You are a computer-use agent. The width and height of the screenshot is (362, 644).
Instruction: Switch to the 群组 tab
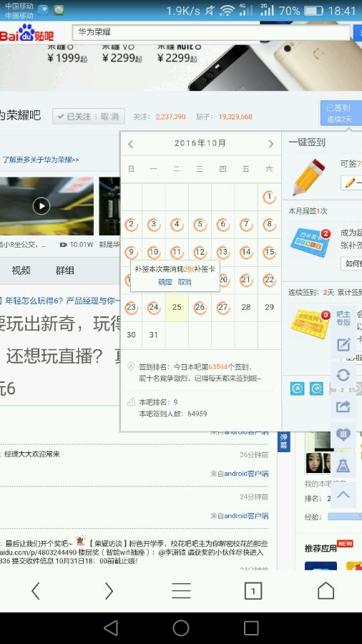65,270
